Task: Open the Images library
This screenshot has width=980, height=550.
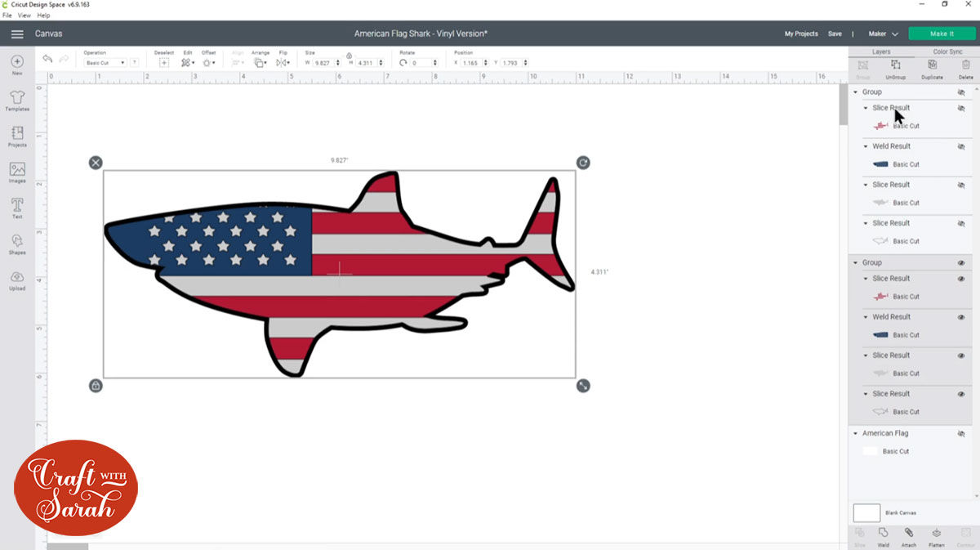Action: (x=17, y=172)
